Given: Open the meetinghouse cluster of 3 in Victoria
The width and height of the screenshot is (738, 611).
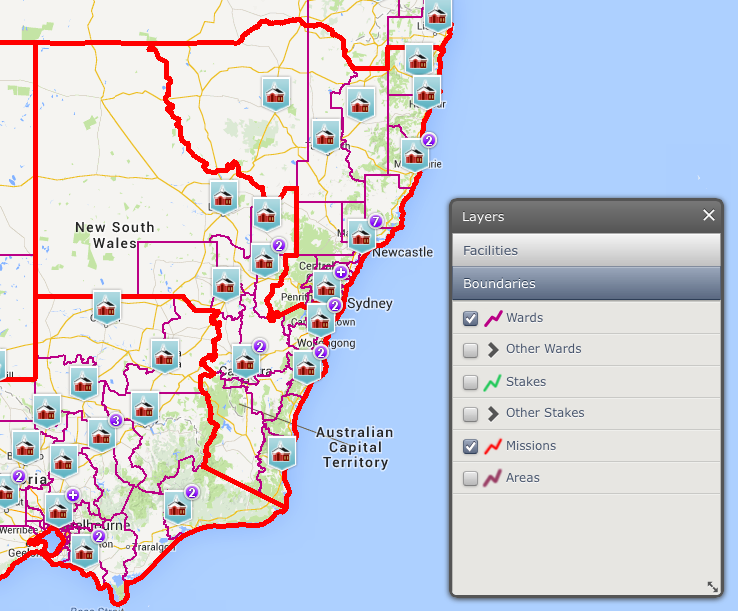Looking at the screenshot, I should (x=102, y=435).
